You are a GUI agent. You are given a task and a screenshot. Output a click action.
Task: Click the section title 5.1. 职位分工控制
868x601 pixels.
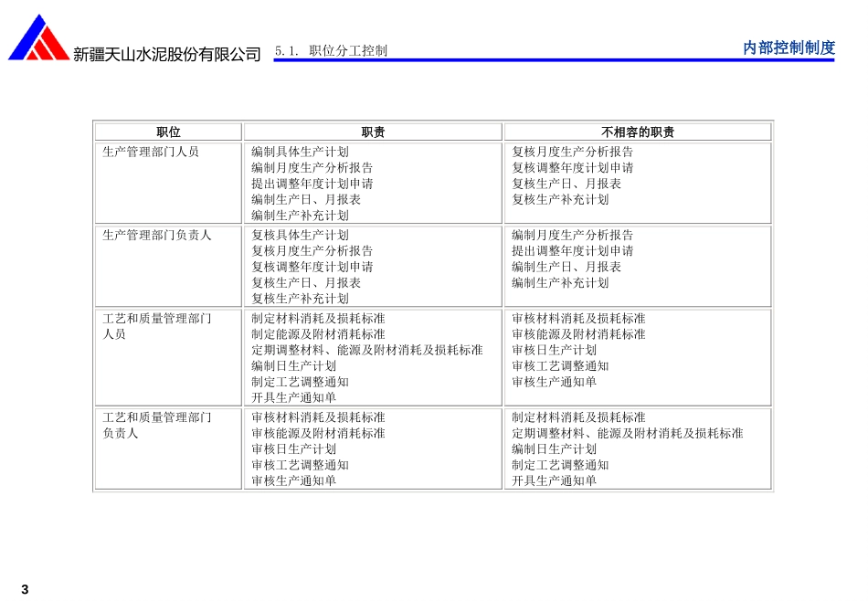[331, 51]
